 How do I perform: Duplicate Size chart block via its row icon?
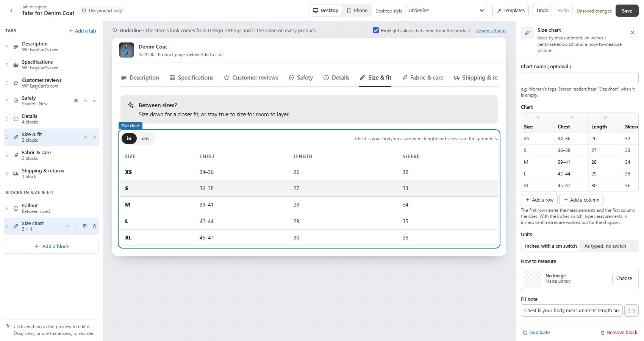tap(85, 226)
